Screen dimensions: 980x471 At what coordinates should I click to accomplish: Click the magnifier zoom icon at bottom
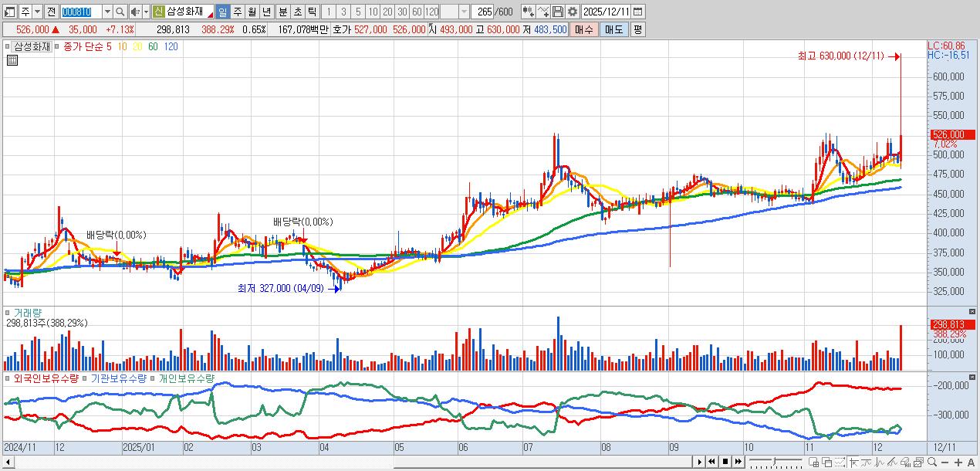pyautogui.click(x=932, y=462)
